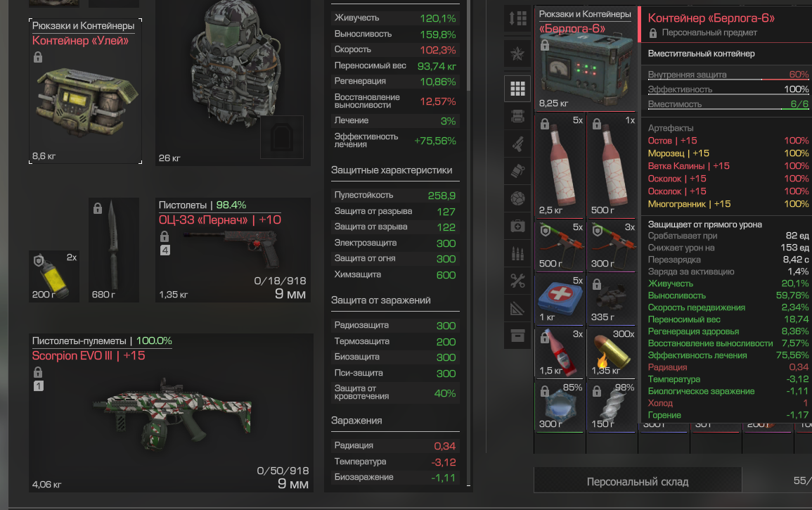Open the favorites star filter

[517, 53]
